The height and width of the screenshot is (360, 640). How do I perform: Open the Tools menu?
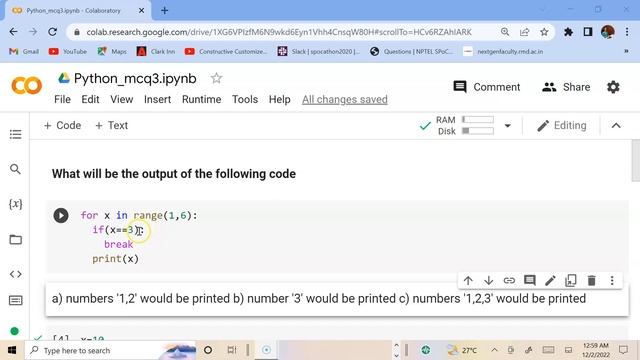pos(245,99)
